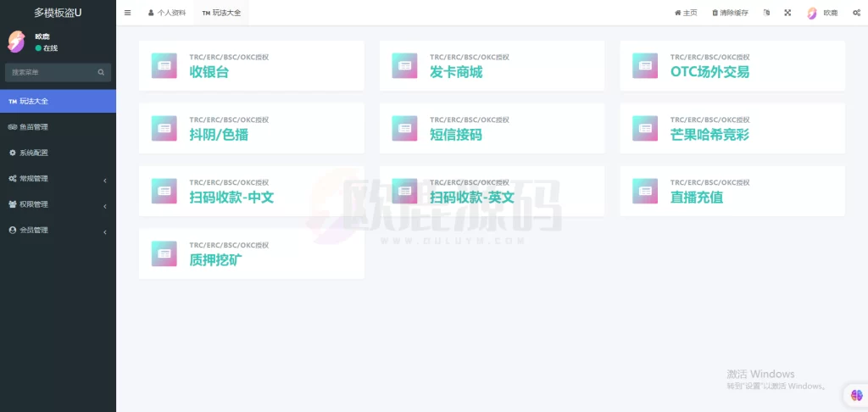The image size is (868, 412).
Task: Go to 主页 home link
Action: (x=686, y=13)
